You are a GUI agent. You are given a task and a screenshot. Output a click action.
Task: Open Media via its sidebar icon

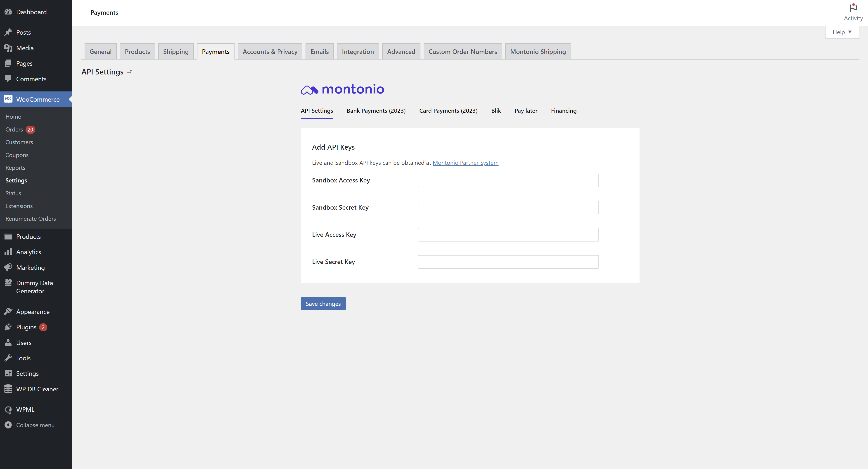8,48
